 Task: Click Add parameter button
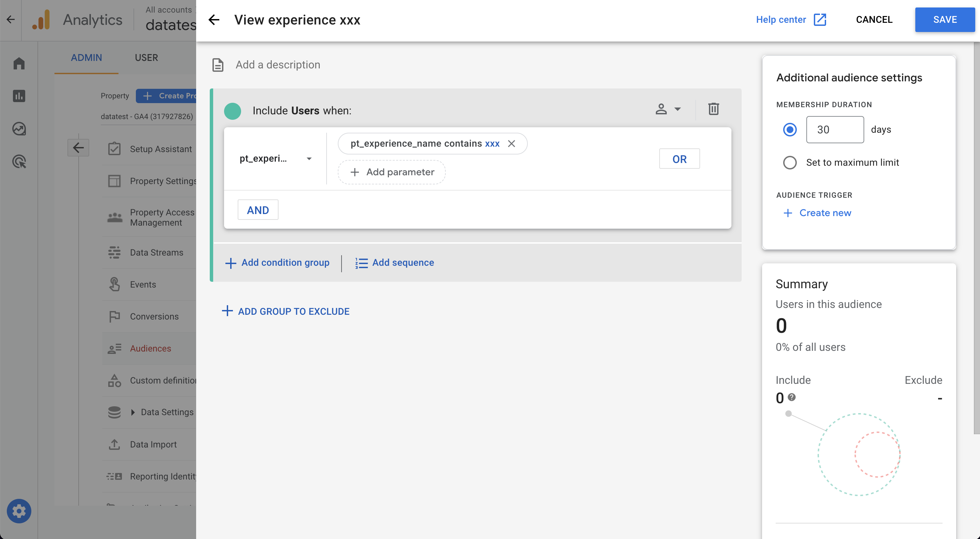tap(392, 172)
